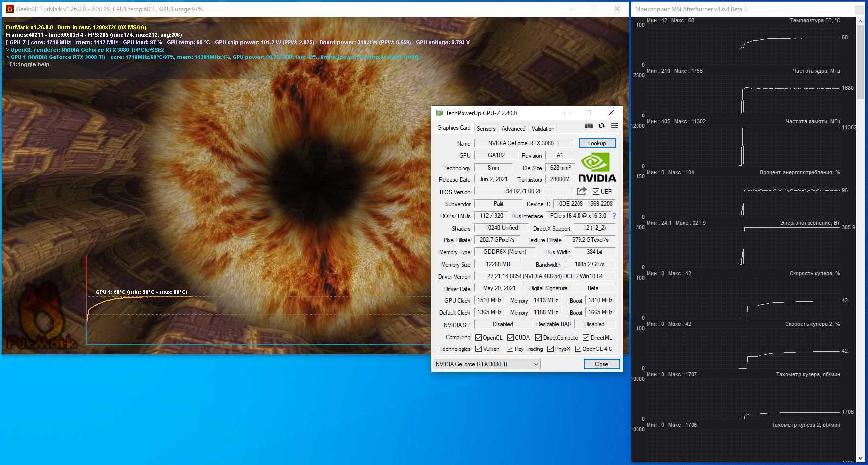Screen dimensions: 868x465
Task: Click the BIOS export share icon
Action: point(581,191)
